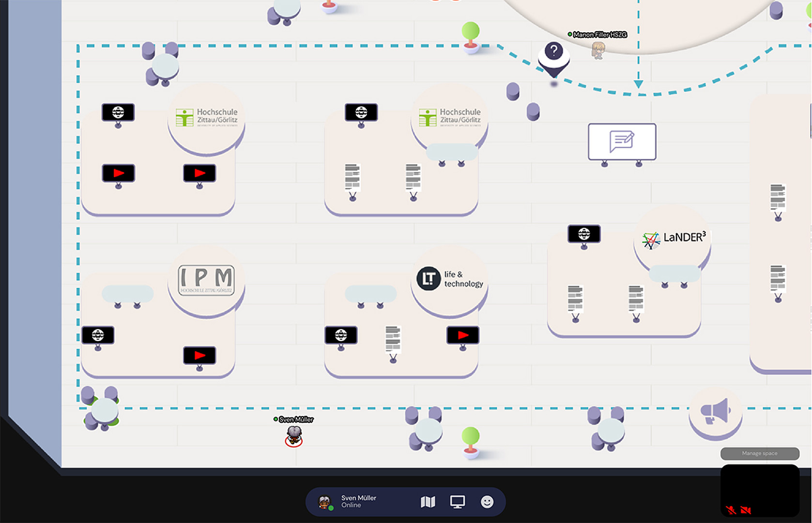Play the video in the IPM booth

pos(199,355)
